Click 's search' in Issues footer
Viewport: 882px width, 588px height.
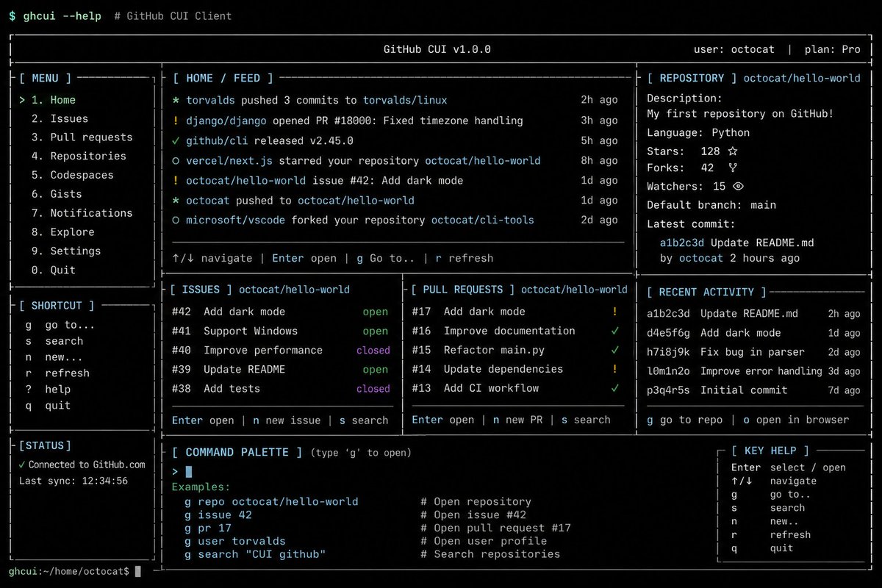(x=363, y=420)
